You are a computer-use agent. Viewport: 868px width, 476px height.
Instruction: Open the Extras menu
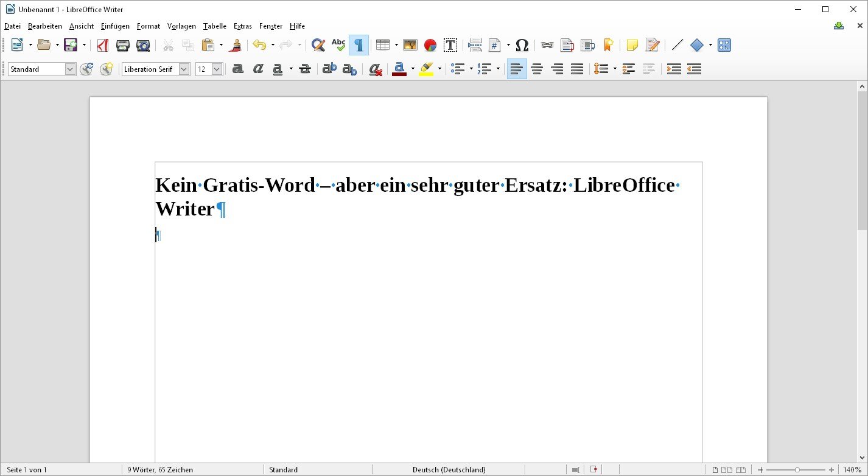click(243, 26)
